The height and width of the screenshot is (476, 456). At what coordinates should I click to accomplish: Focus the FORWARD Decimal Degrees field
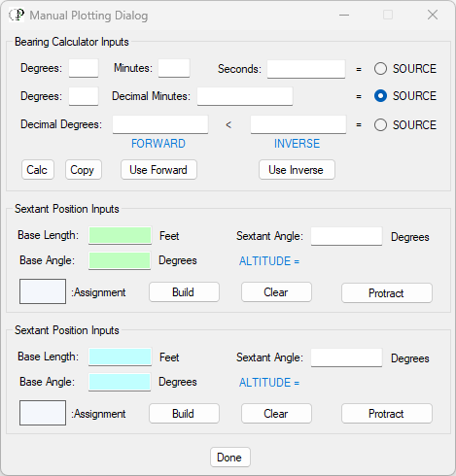tap(160, 124)
